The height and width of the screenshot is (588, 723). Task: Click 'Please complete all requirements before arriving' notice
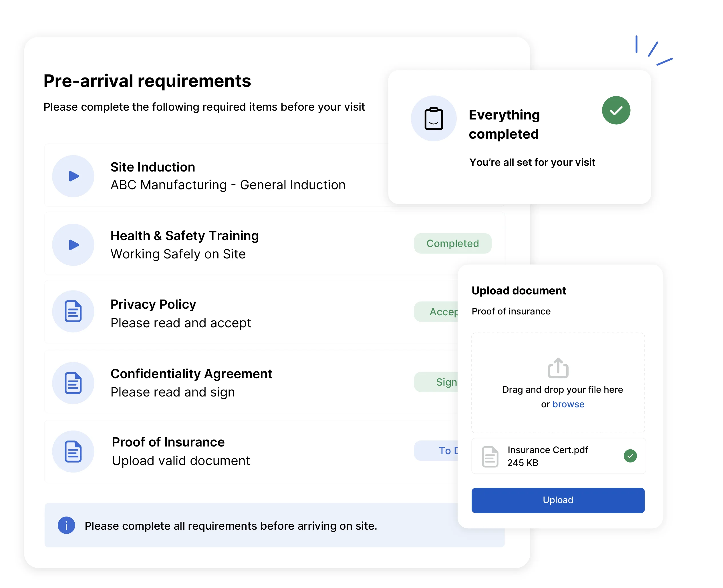point(231,526)
